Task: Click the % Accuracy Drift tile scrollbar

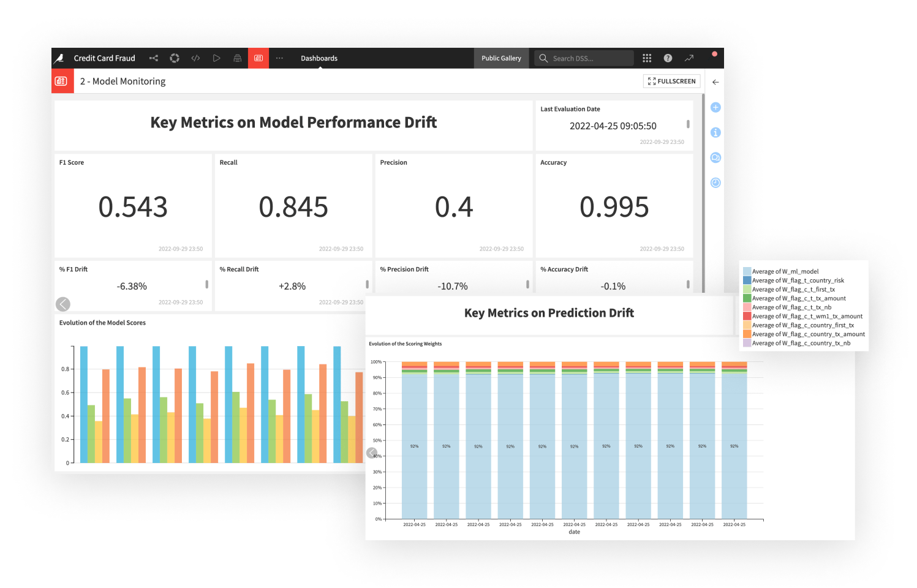Action: tap(688, 284)
